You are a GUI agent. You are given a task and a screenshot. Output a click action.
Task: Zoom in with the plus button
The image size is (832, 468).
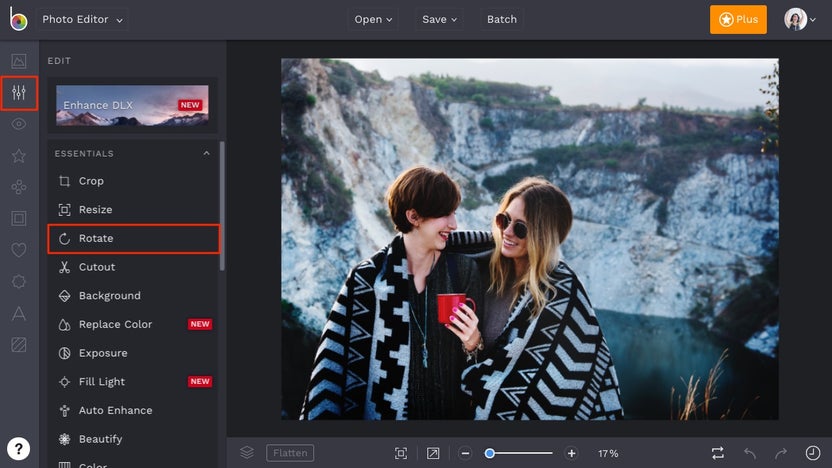(571, 453)
